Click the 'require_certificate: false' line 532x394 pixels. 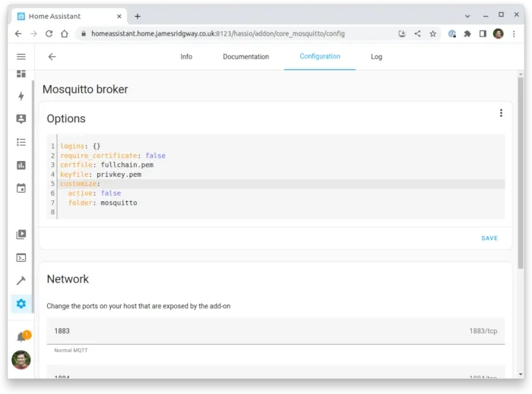(113, 156)
